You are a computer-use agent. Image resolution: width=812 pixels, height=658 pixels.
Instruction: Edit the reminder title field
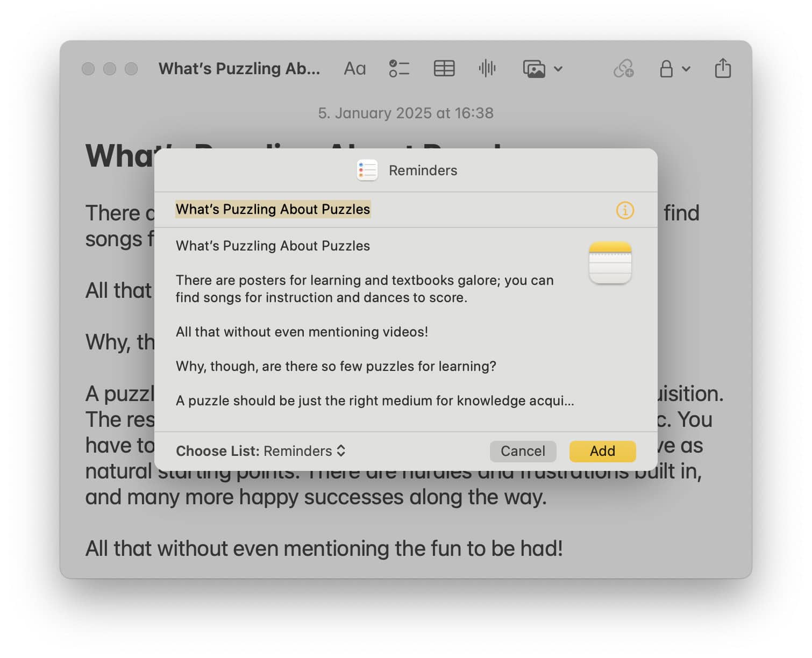click(x=273, y=209)
